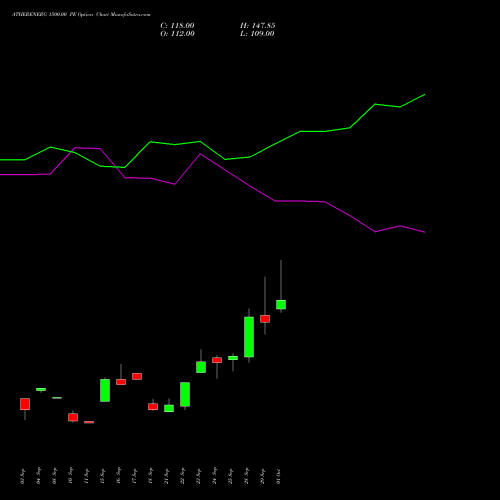Select the 11 Sep date label
500x500 pixels.
(86, 476)
